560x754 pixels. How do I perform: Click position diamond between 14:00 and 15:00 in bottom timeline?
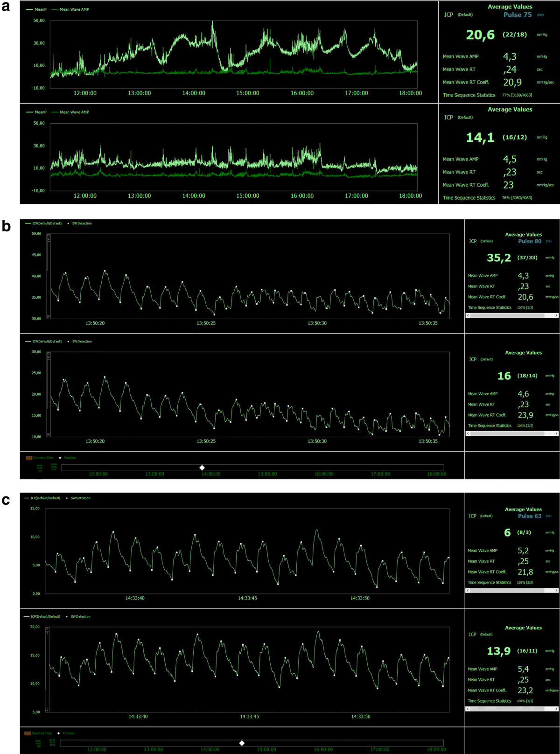pyautogui.click(x=242, y=743)
